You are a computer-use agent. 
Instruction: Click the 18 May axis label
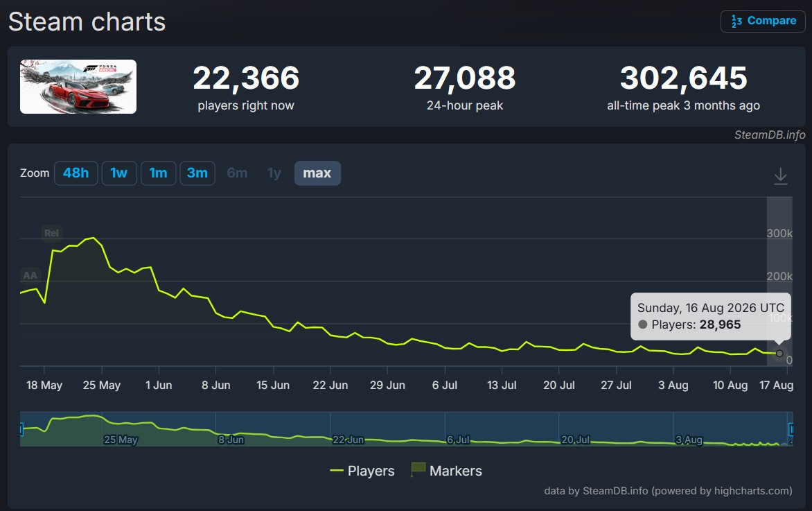(44, 385)
